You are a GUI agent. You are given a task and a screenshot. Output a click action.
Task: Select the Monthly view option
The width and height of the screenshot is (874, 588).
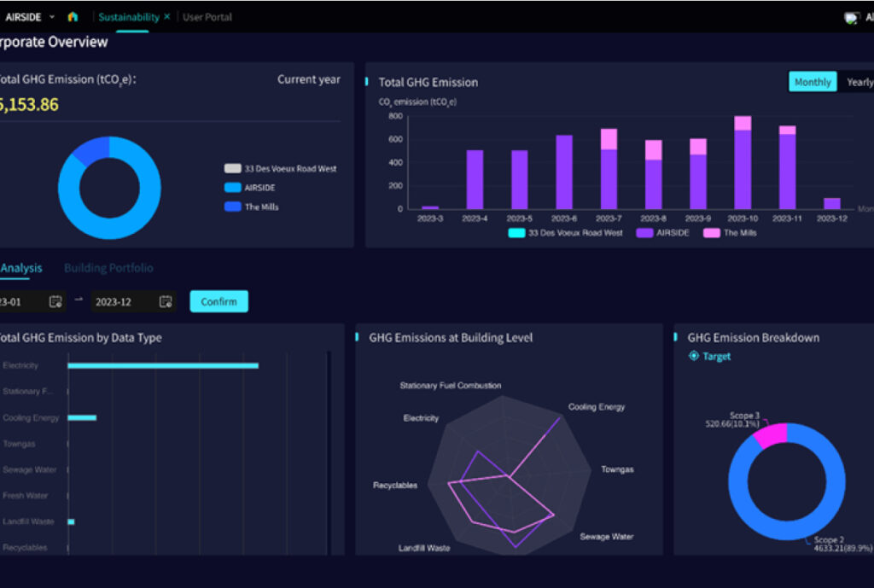click(x=812, y=82)
